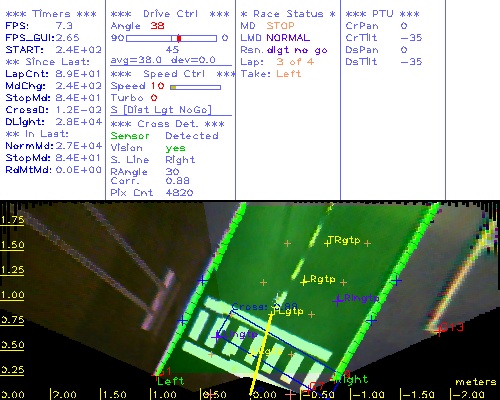Image resolution: width=500 pixels, height=400 pixels.
Task: Click the red marker on Angle slider
Action: click(x=179, y=38)
